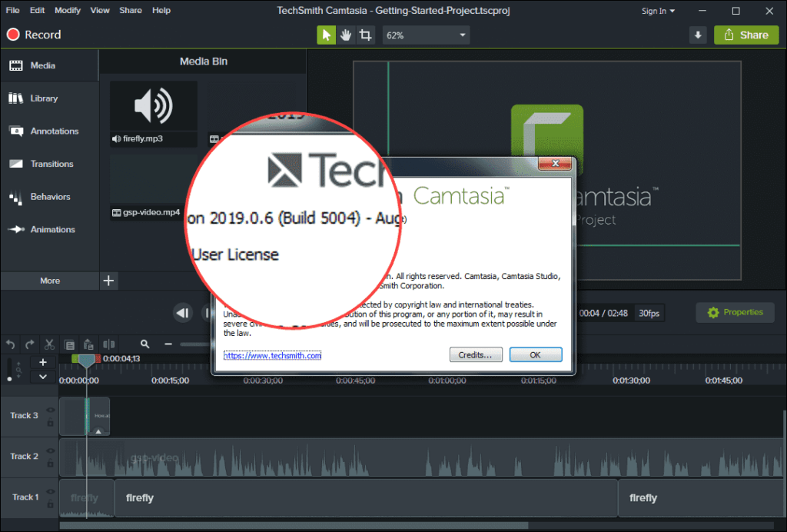
Task: Click the 0:01:30;00 mark on timeline ruler
Action: pos(631,381)
